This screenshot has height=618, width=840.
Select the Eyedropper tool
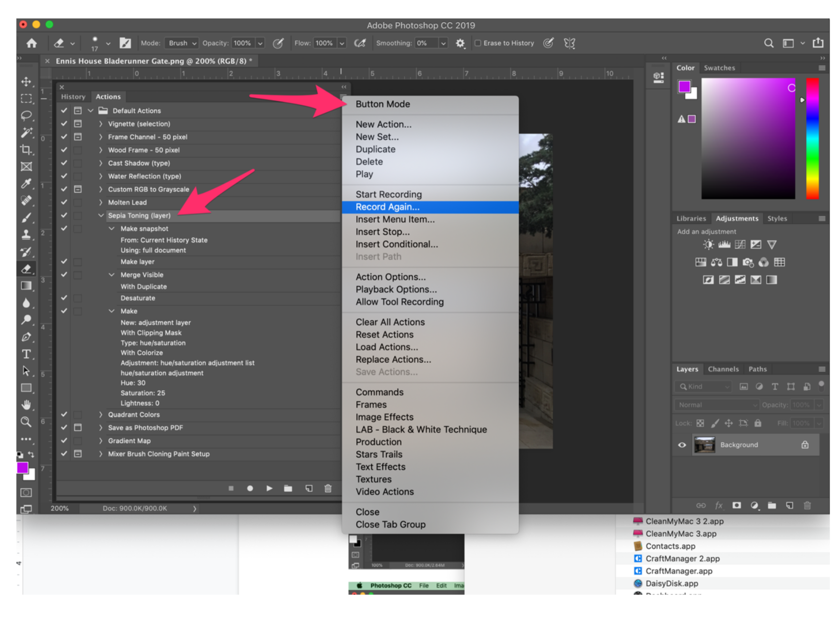pyautogui.click(x=27, y=183)
